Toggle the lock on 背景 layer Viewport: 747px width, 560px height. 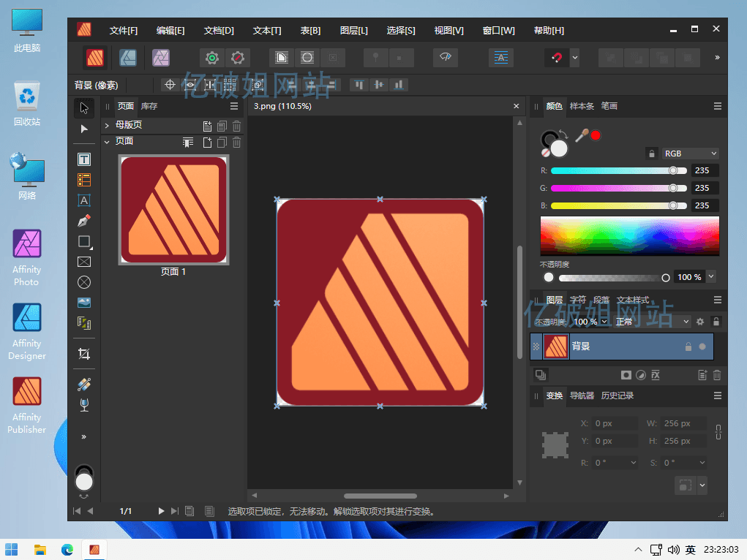click(688, 347)
